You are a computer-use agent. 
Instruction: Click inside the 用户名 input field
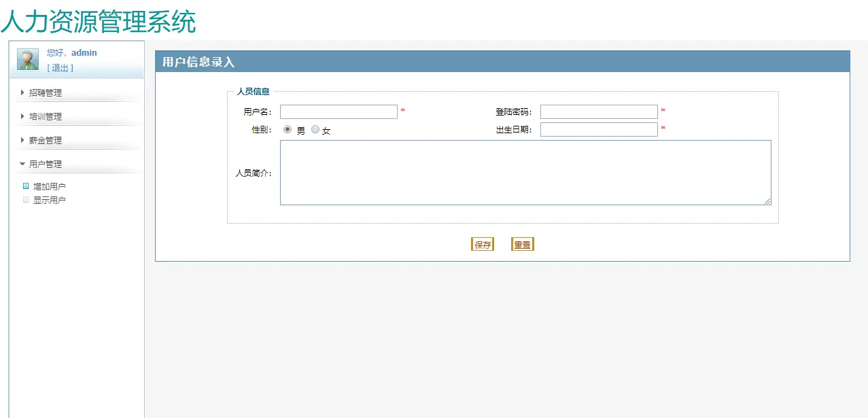click(x=338, y=111)
